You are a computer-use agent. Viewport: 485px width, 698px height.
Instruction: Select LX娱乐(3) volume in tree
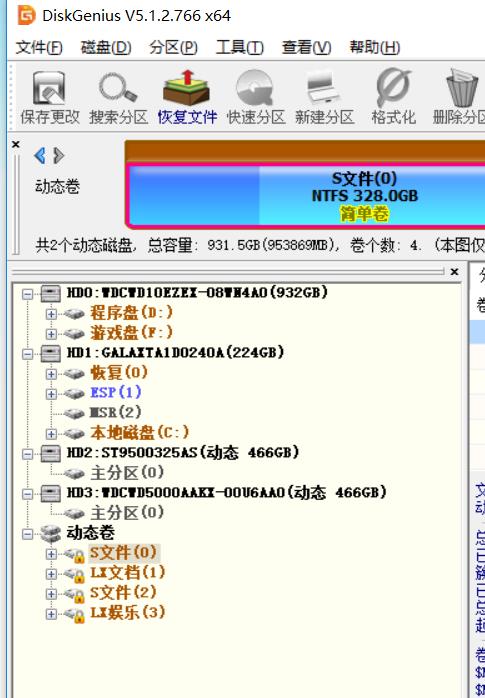tap(128, 613)
